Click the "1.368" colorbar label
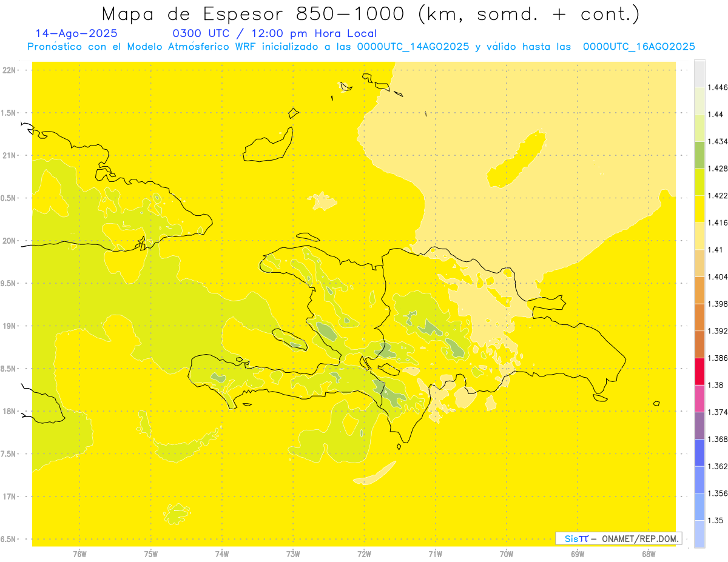 (719, 439)
